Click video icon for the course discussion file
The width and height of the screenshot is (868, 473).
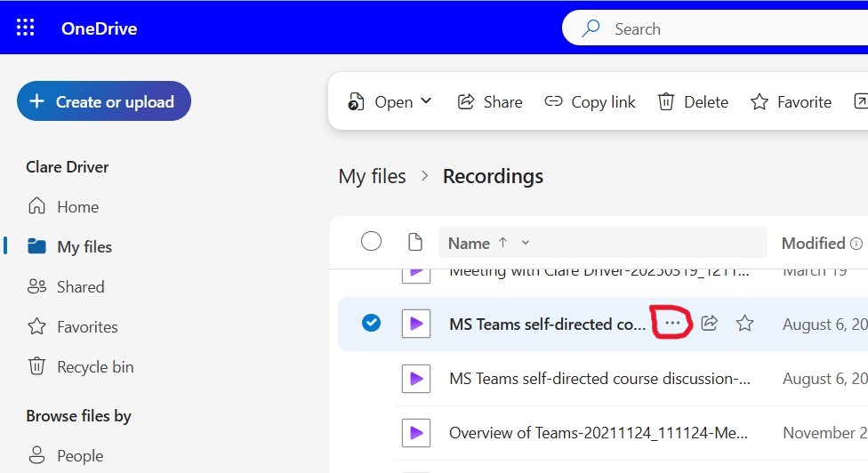click(x=415, y=379)
